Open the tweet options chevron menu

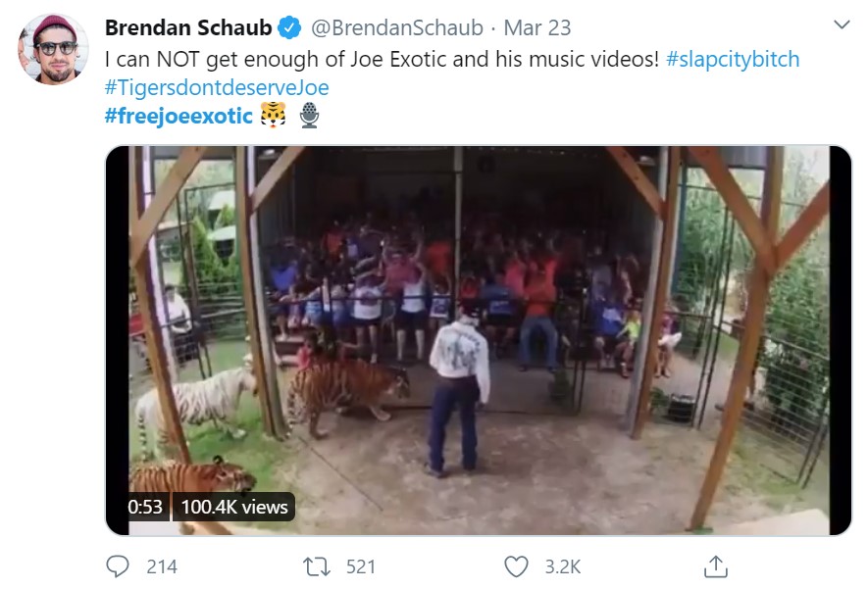842,25
